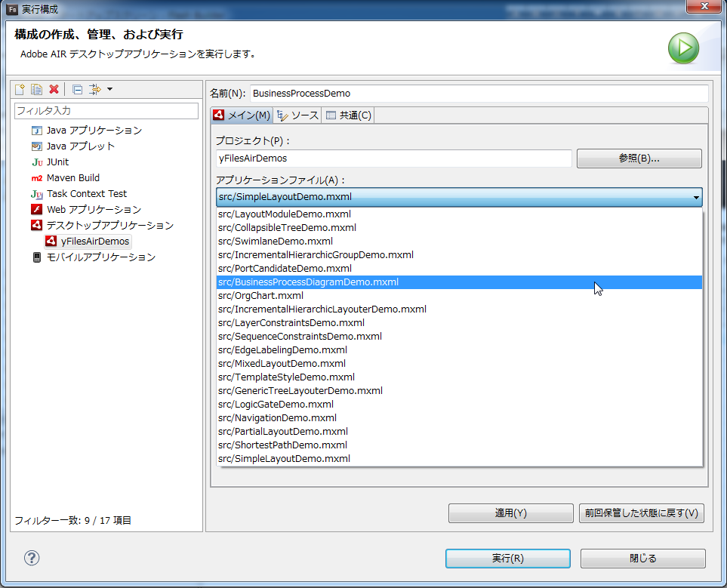Choose src/PortCandidateDemo.mxml from the list
This screenshot has height=588, width=727.
(460, 269)
